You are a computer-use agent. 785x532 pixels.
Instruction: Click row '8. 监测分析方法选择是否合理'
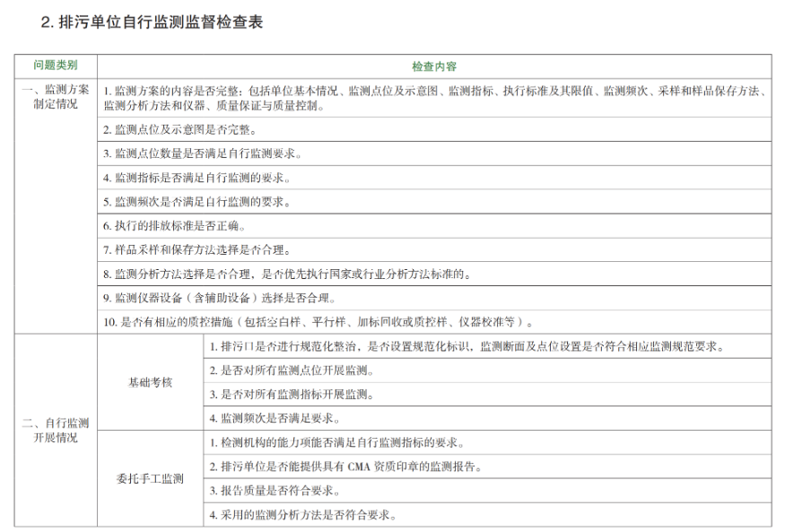(x=434, y=274)
